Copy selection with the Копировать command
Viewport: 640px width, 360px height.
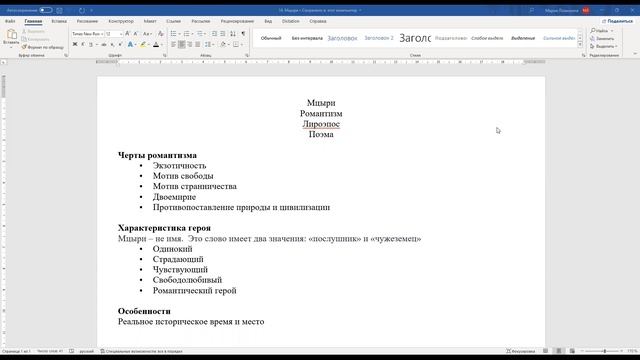[36, 39]
